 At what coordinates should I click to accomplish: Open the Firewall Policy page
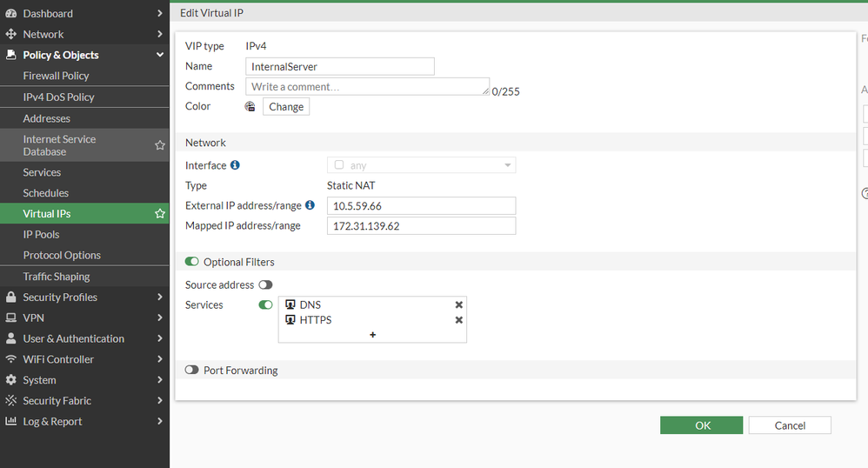click(x=56, y=76)
